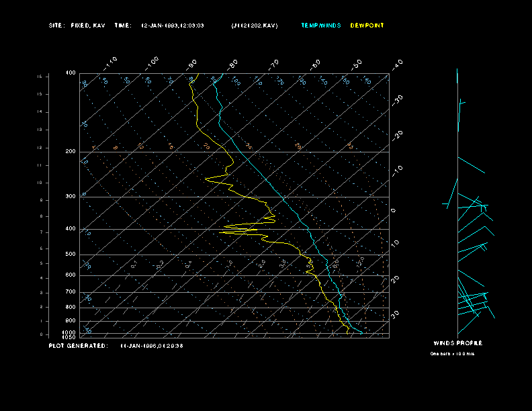Click the 200 pressure level label
Screen dimensions: 532x411
[x=71, y=152]
